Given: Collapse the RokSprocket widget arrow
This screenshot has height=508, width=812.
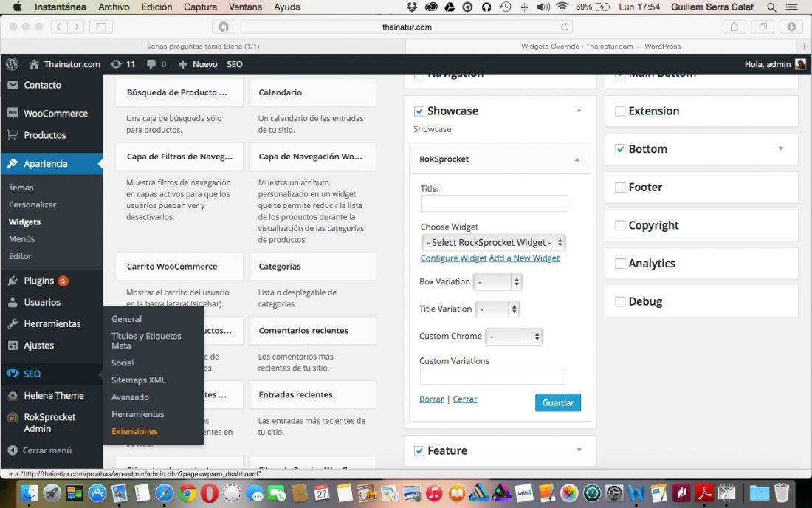Looking at the screenshot, I should (x=577, y=159).
